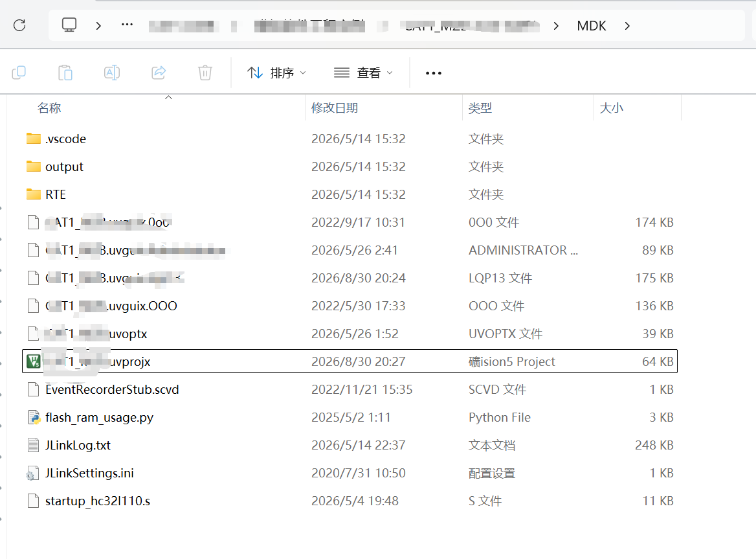Click the Delete trash icon
The image size is (756, 559).
(205, 73)
